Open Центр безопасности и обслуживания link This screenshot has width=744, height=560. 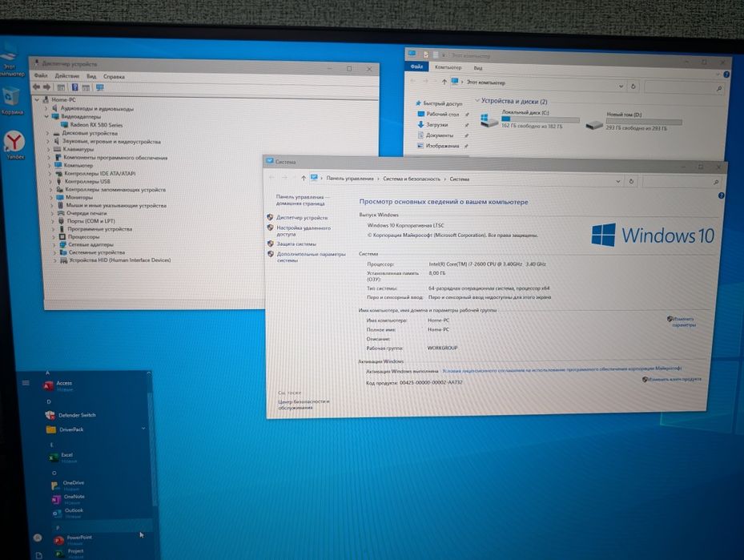pyautogui.click(x=304, y=405)
